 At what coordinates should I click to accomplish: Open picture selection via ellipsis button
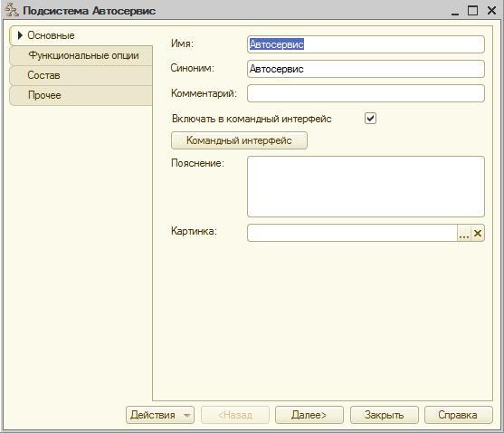click(464, 233)
